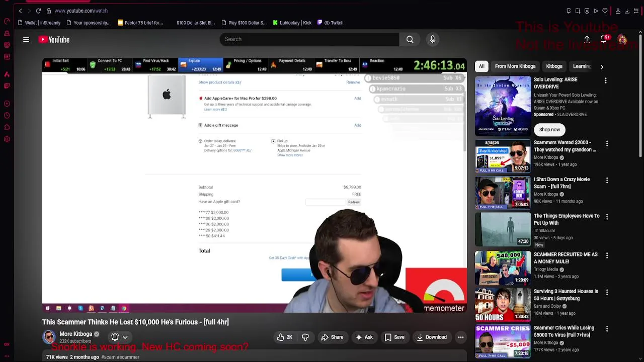Image resolution: width=644 pixels, height=362 pixels.
Task: Open options for Surviving 3 Haunted Houses video
Action: [x=607, y=292]
